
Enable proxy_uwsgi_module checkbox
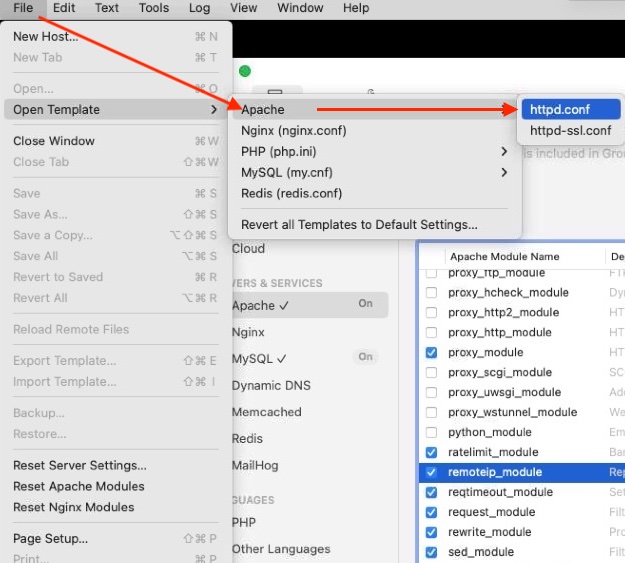[431, 392]
